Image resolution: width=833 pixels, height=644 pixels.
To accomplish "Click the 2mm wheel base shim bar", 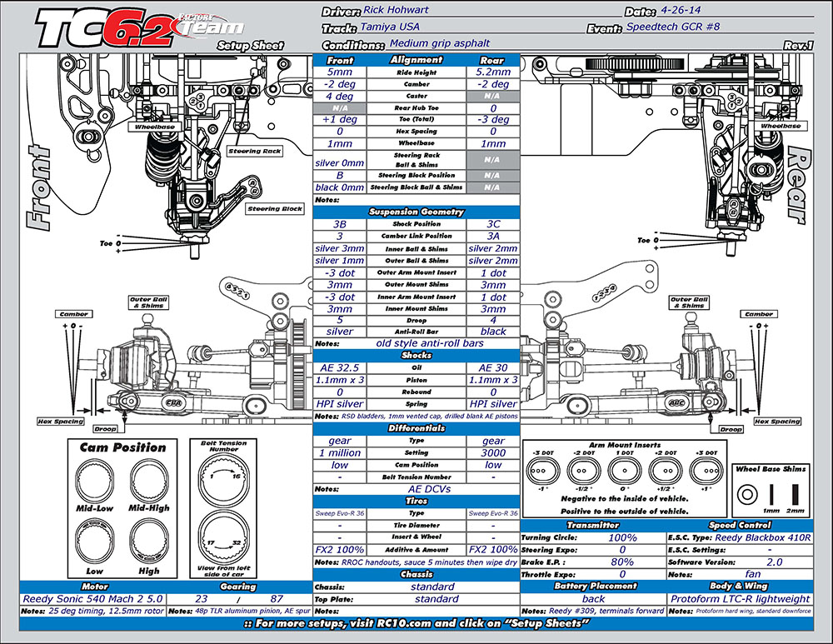I will point(796,494).
